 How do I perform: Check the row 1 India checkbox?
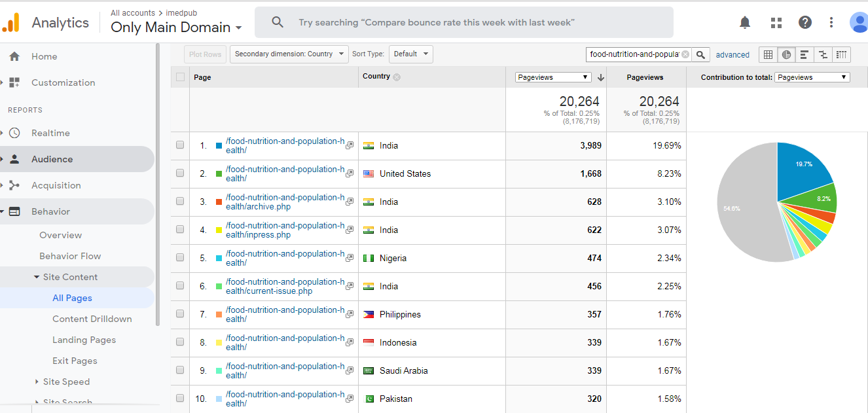180,145
